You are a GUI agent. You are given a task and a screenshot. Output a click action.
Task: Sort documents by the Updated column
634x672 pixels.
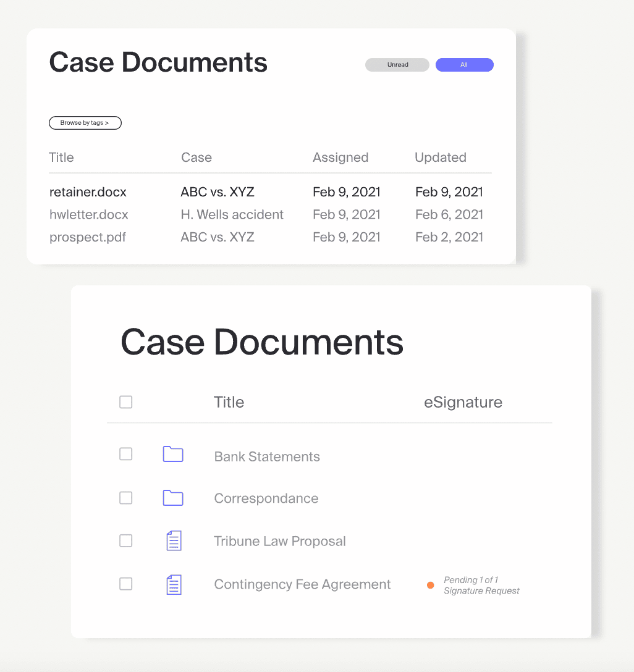(440, 157)
